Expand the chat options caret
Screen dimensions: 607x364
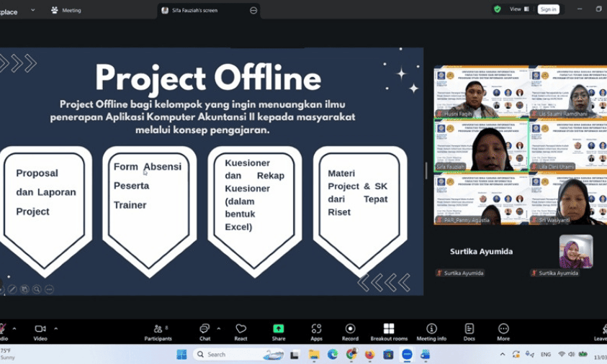219,329
